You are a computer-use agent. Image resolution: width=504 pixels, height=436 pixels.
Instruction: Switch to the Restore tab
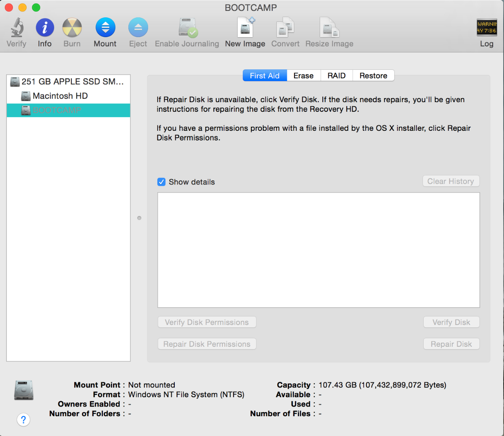[373, 75]
